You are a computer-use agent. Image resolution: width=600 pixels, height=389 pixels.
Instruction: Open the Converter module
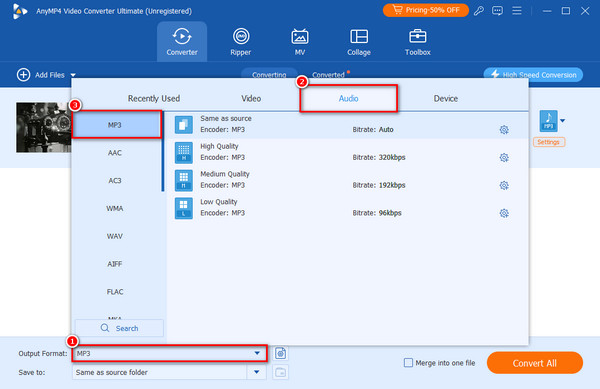point(182,42)
